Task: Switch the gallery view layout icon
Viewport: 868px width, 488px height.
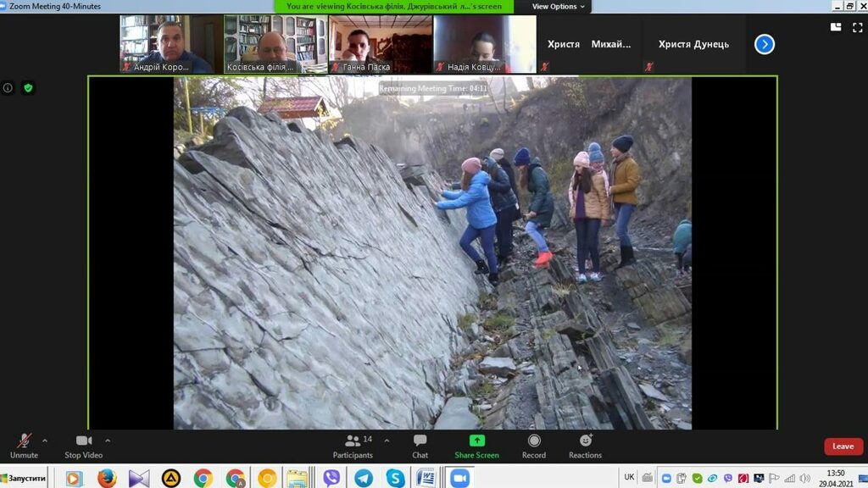Action: pyautogui.click(x=836, y=27)
